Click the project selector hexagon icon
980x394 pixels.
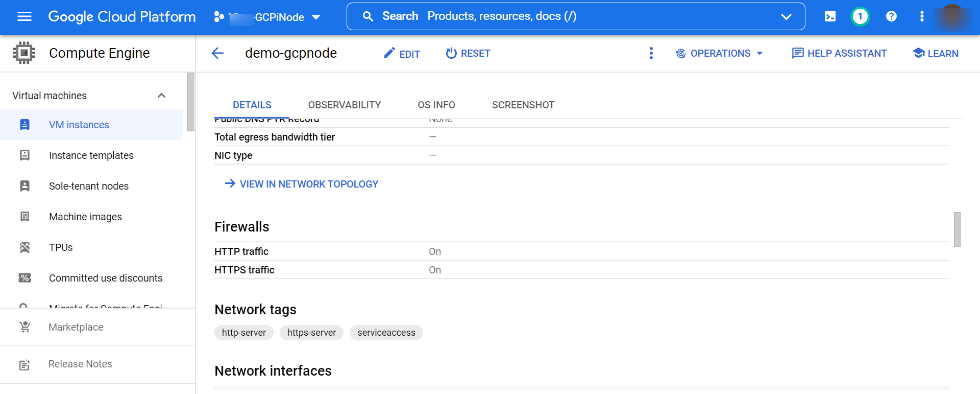(x=219, y=17)
